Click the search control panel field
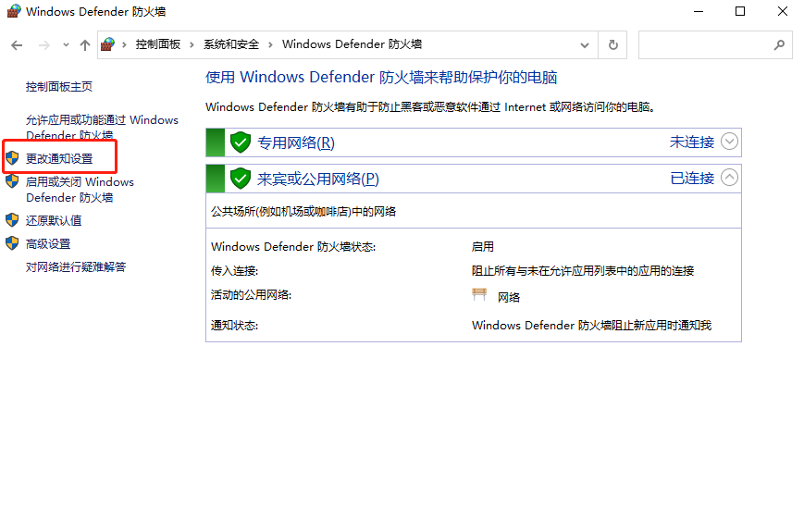Viewport: 804px width, 532px height. [x=715, y=45]
